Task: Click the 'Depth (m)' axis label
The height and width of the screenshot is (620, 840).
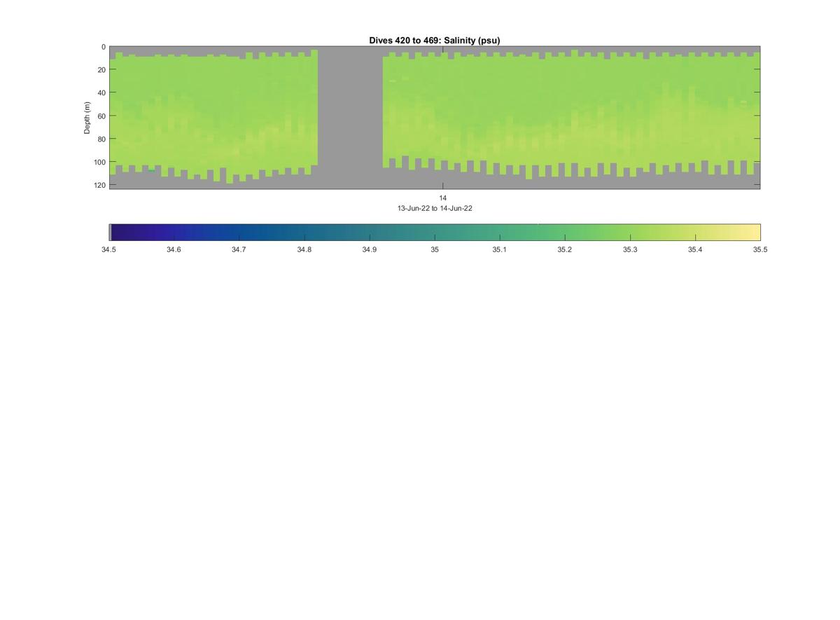Action: coord(87,118)
